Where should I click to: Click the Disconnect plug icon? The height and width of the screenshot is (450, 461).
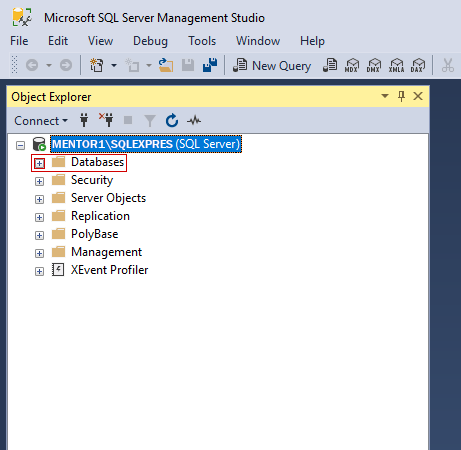click(106, 120)
